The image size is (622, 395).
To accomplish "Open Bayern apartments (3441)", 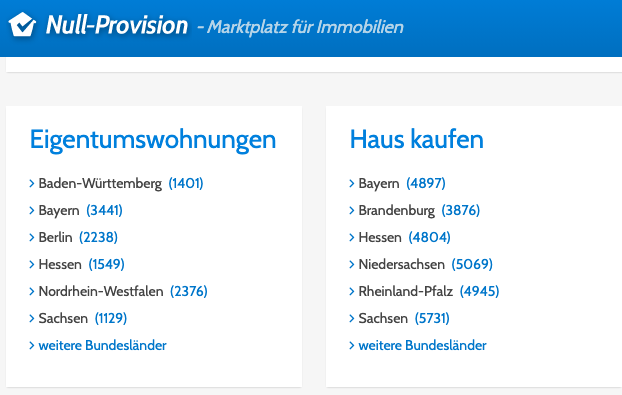I will click(x=80, y=211).
